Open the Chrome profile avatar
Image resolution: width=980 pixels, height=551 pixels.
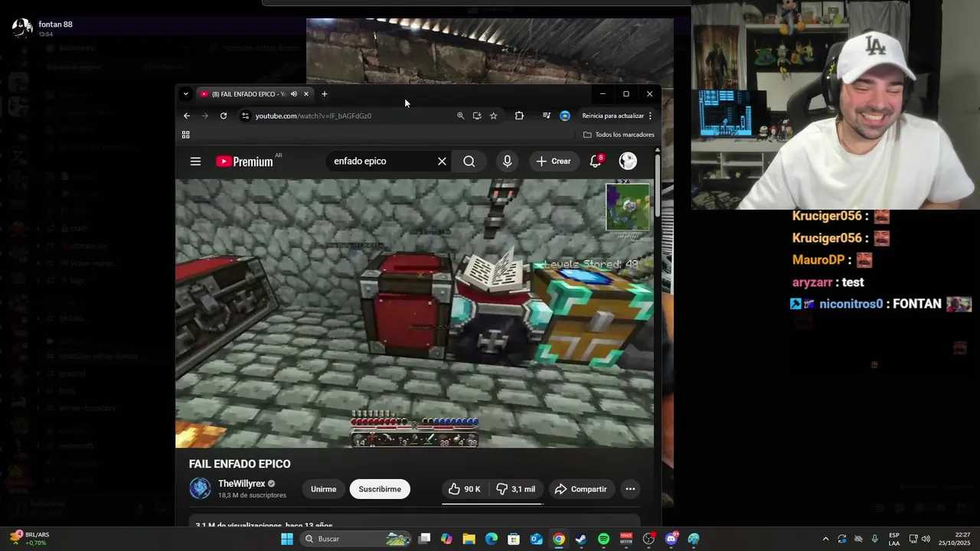pyautogui.click(x=565, y=116)
